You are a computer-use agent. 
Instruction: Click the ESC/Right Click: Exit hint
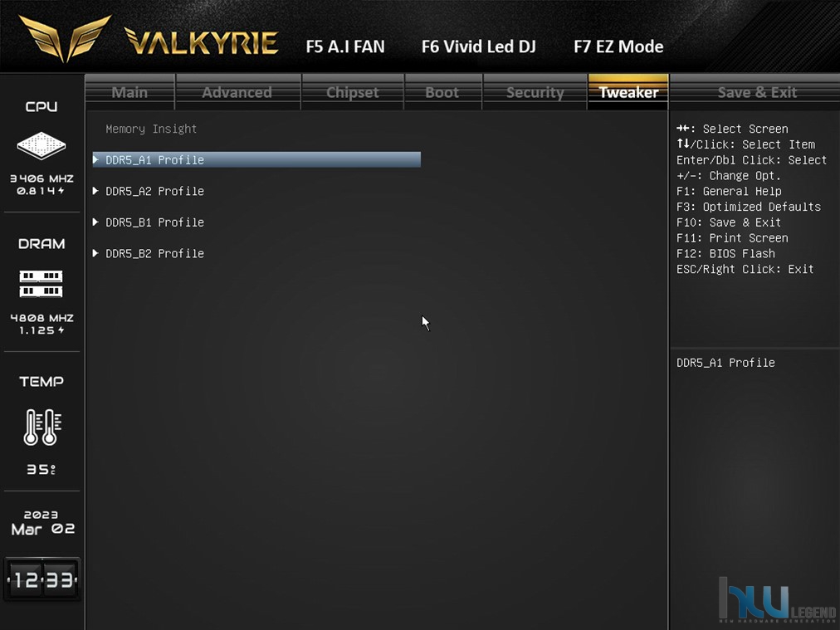pos(745,269)
